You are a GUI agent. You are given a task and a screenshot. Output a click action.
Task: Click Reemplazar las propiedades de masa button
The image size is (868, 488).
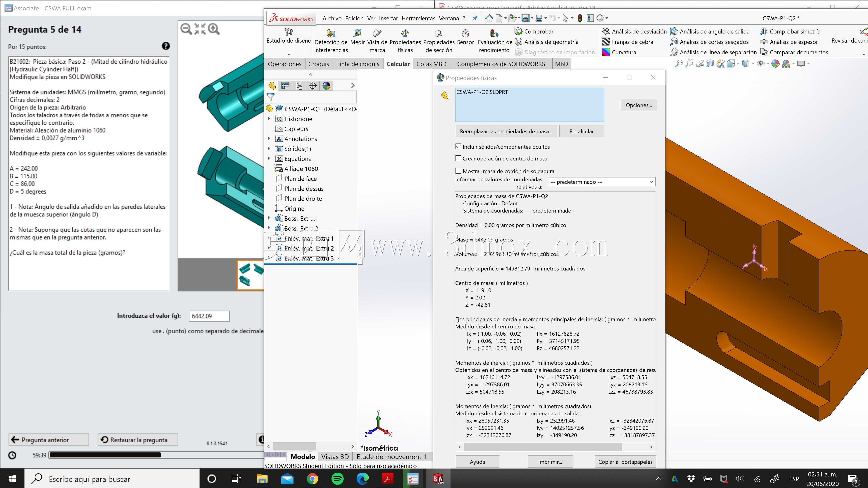pyautogui.click(x=506, y=132)
